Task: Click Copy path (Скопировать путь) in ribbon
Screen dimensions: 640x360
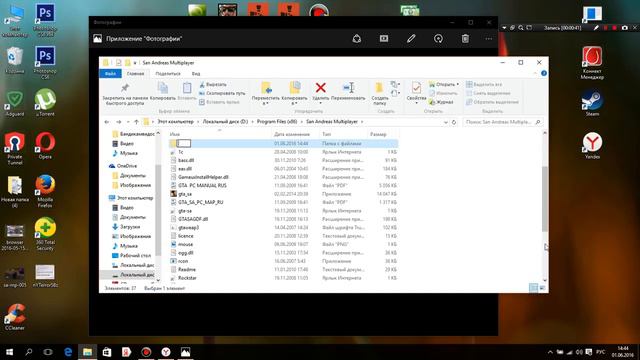Action: [x=222, y=93]
